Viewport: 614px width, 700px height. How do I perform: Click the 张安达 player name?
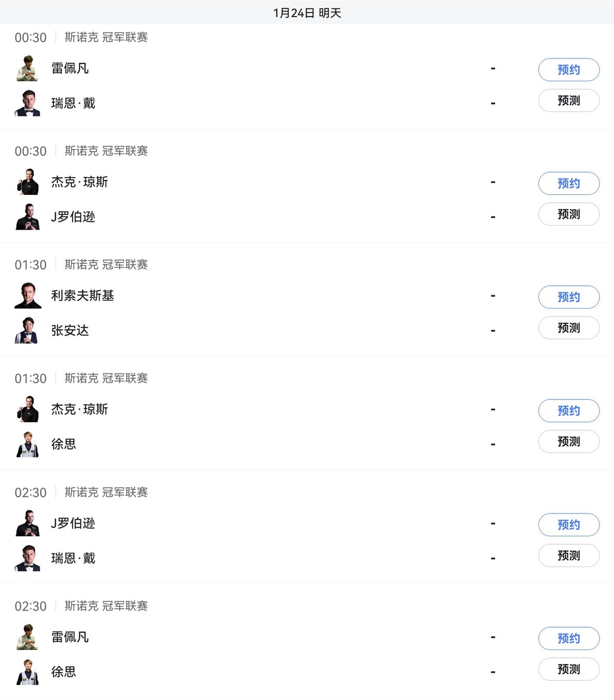(70, 330)
